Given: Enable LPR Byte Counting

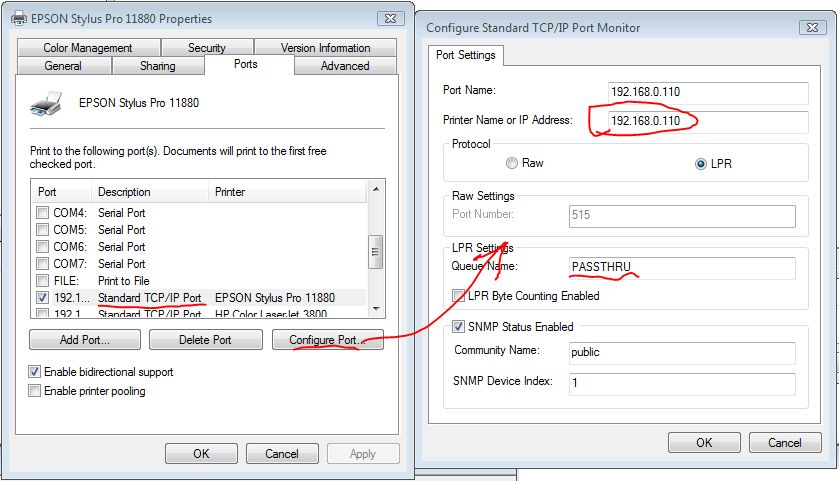Looking at the screenshot, I should click(458, 296).
